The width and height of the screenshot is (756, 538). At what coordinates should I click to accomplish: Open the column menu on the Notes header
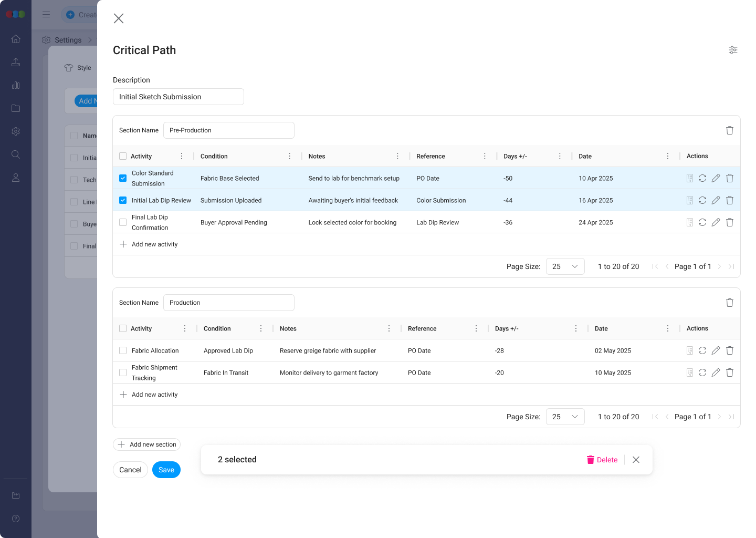point(397,156)
